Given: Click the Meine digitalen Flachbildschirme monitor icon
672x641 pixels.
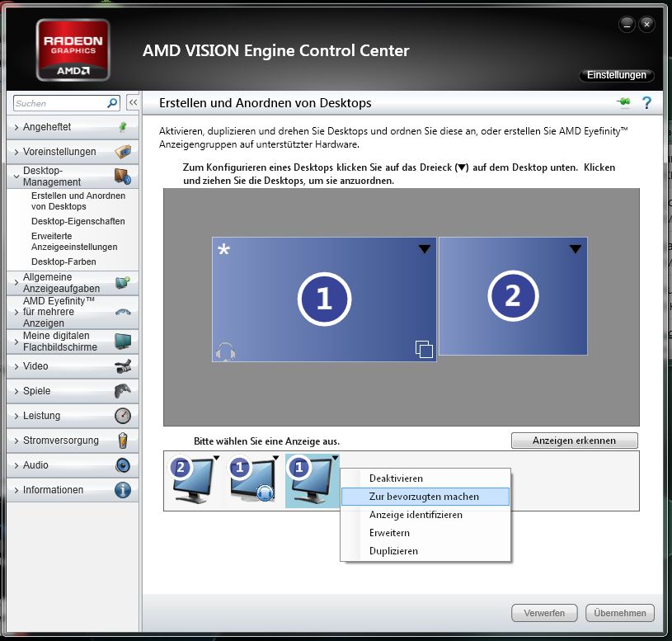Looking at the screenshot, I should pyautogui.click(x=123, y=342).
